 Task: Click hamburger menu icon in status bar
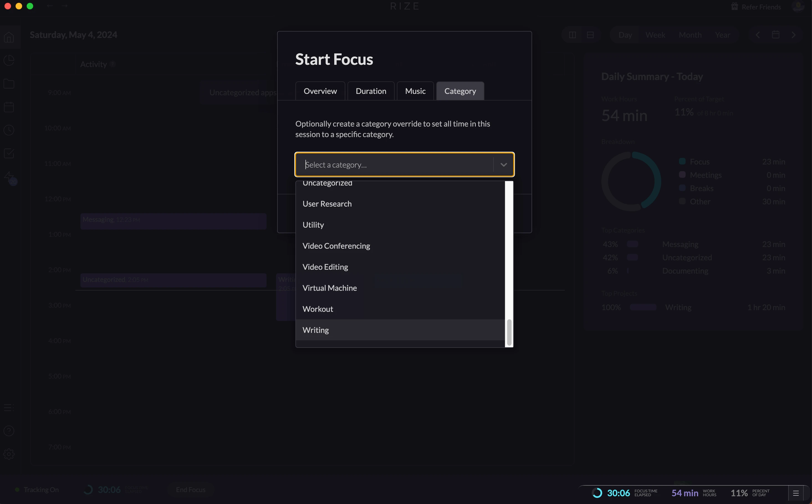[x=796, y=493]
